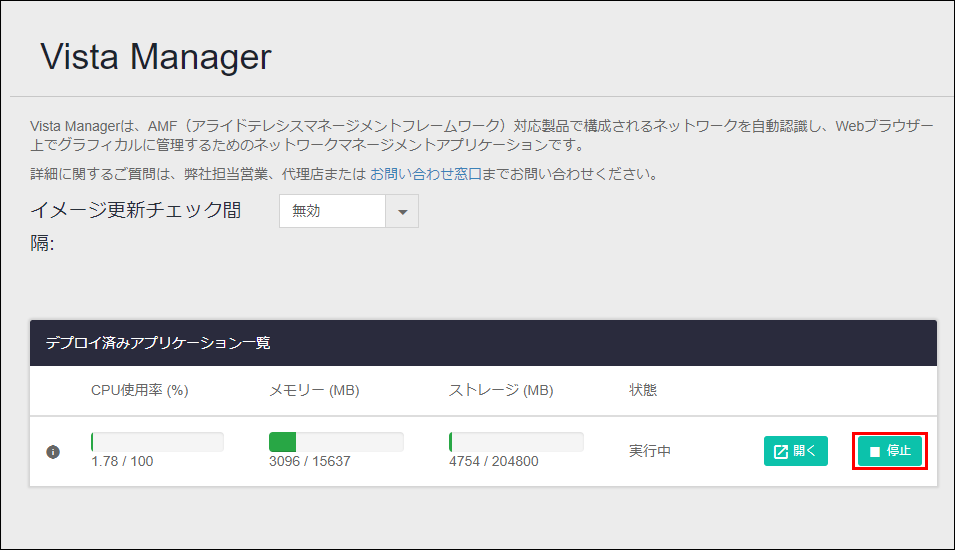Expand the image update check interval dropdown arrow
This screenshot has height=550, width=955.
point(402,211)
